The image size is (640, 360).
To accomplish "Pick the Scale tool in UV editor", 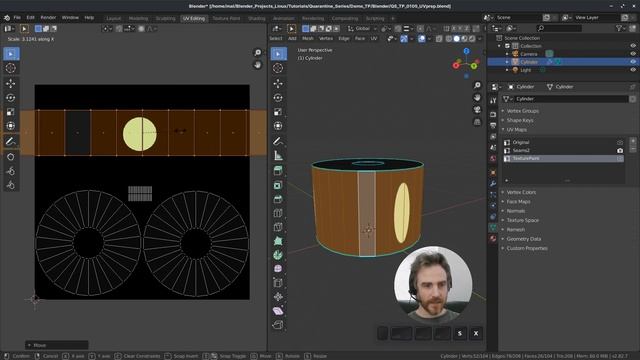I will click(11, 112).
